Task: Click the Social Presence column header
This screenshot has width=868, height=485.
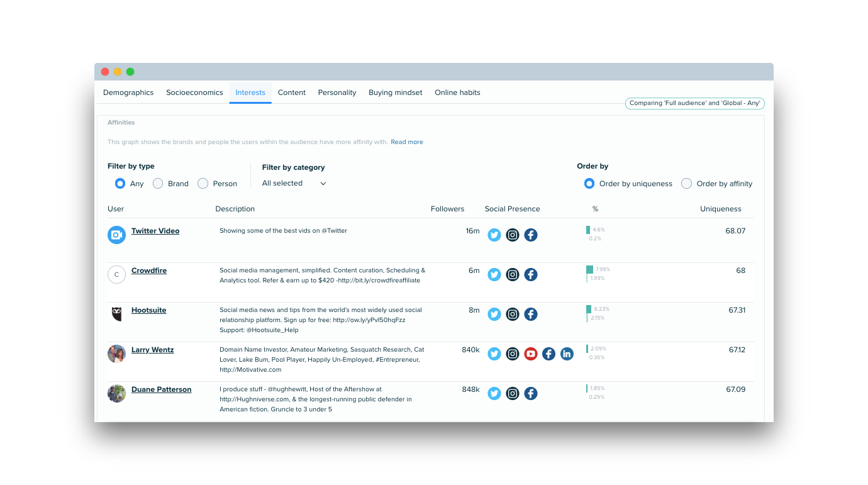Action: point(513,209)
